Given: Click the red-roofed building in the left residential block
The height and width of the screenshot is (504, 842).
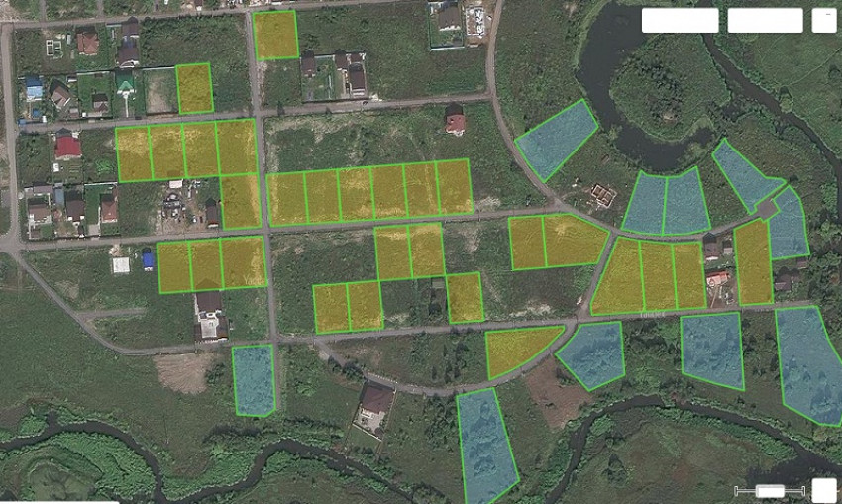Looking at the screenshot, I should [68, 148].
